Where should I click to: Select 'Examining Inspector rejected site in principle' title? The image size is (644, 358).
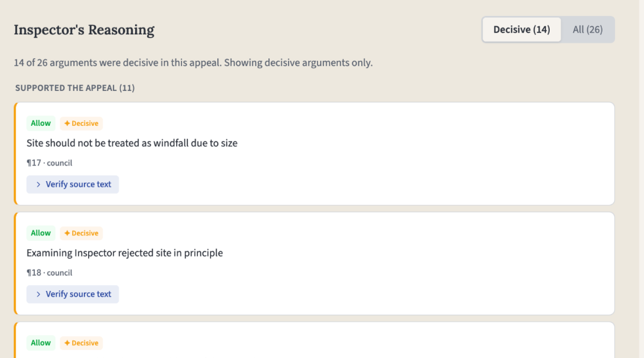click(124, 253)
